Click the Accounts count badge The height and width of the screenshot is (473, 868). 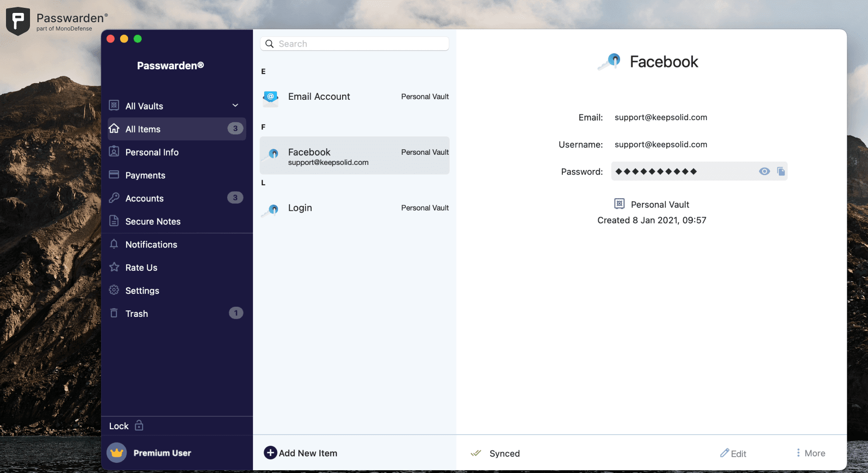(235, 198)
